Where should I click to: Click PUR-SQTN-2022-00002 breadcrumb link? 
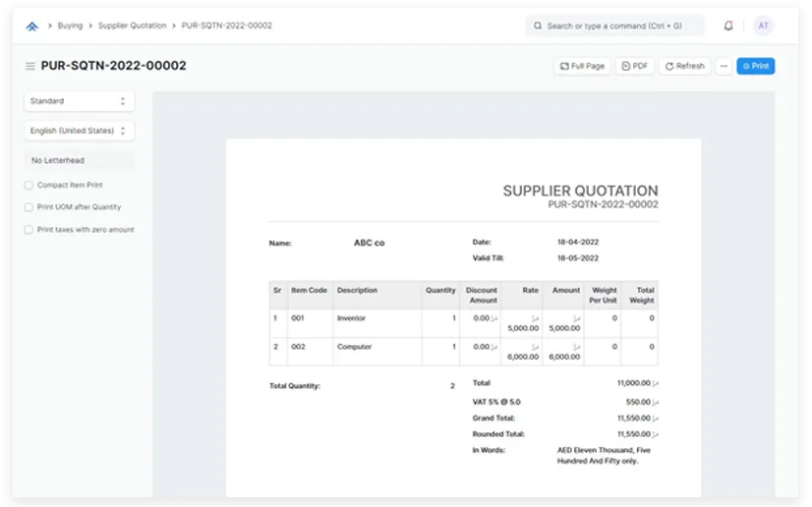coord(227,26)
